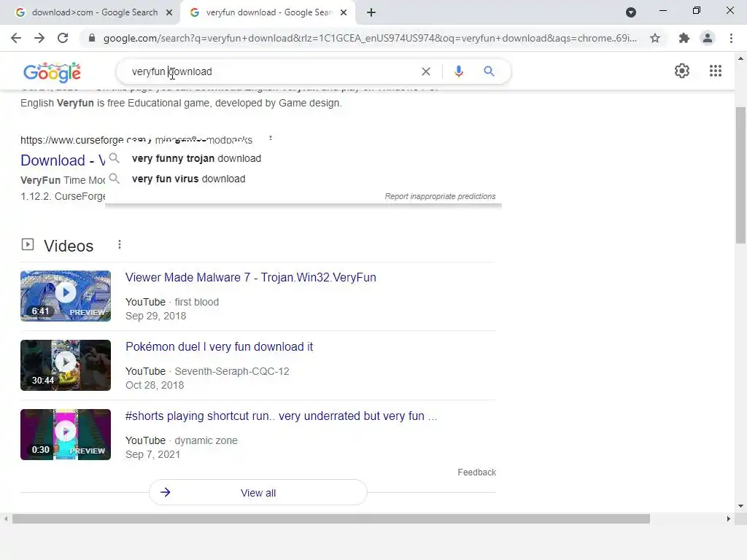Go back to the previous page
Viewport: 747px width, 560px height.
coord(16,38)
